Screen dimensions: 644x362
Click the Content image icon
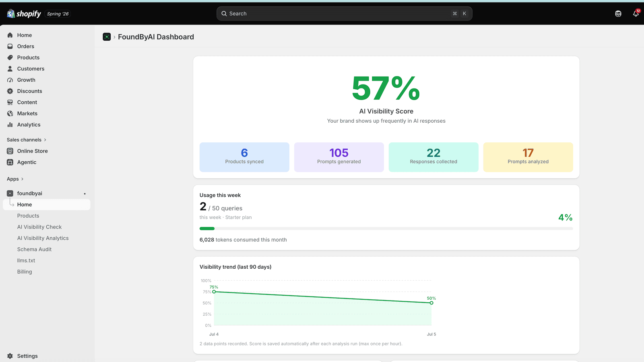pos(10,102)
